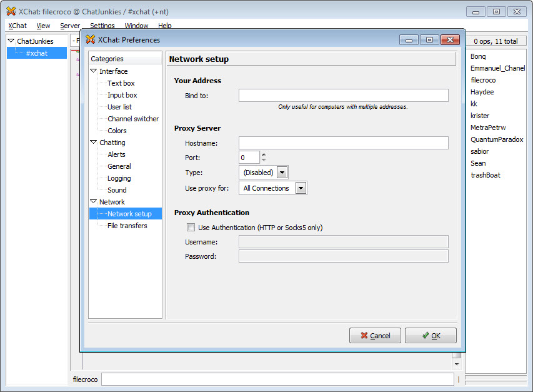The height and width of the screenshot is (392, 533).
Task: Collapse the Network category
Action: [x=94, y=201]
